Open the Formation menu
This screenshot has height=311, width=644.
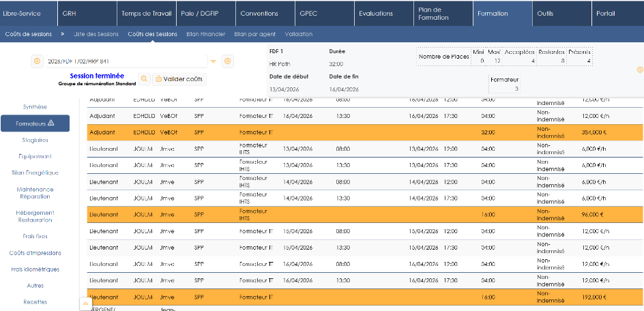pyautogui.click(x=502, y=13)
